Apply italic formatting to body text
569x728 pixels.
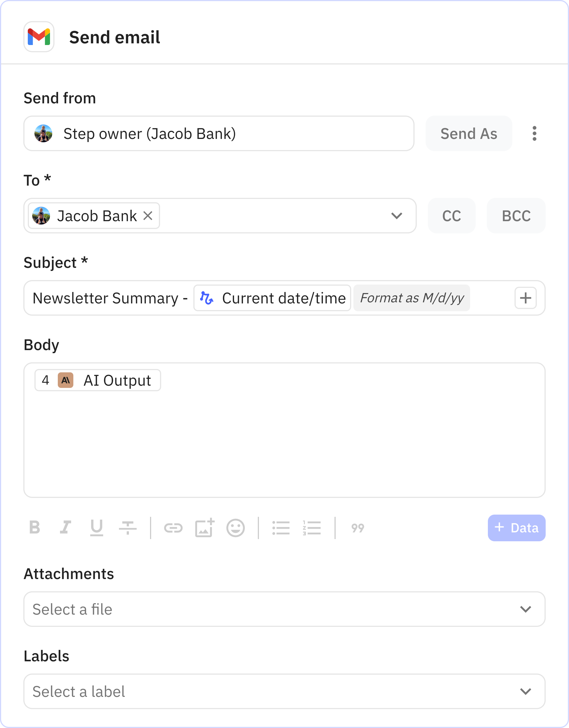[x=65, y=528]
